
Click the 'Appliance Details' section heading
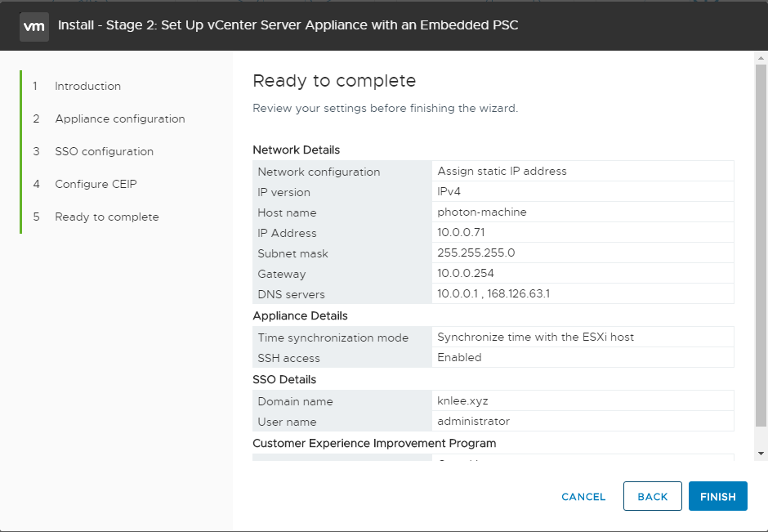click(300, 316)
